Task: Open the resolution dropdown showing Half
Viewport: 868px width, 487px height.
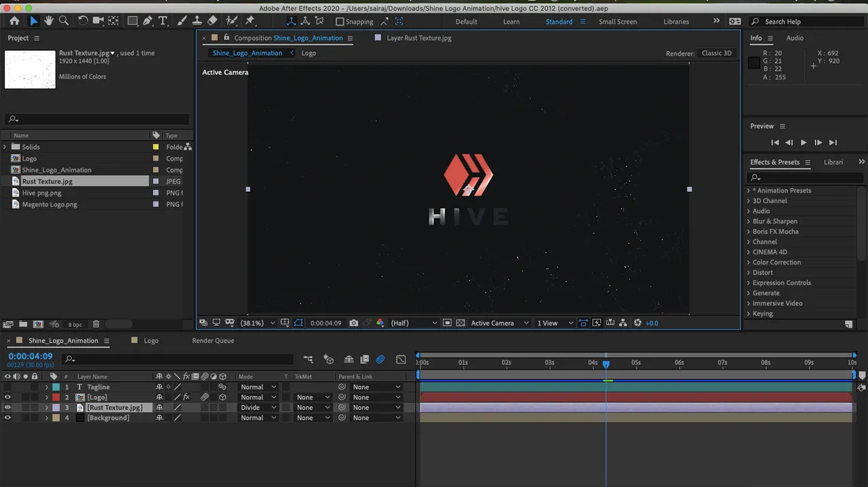Action: (412, 323)
